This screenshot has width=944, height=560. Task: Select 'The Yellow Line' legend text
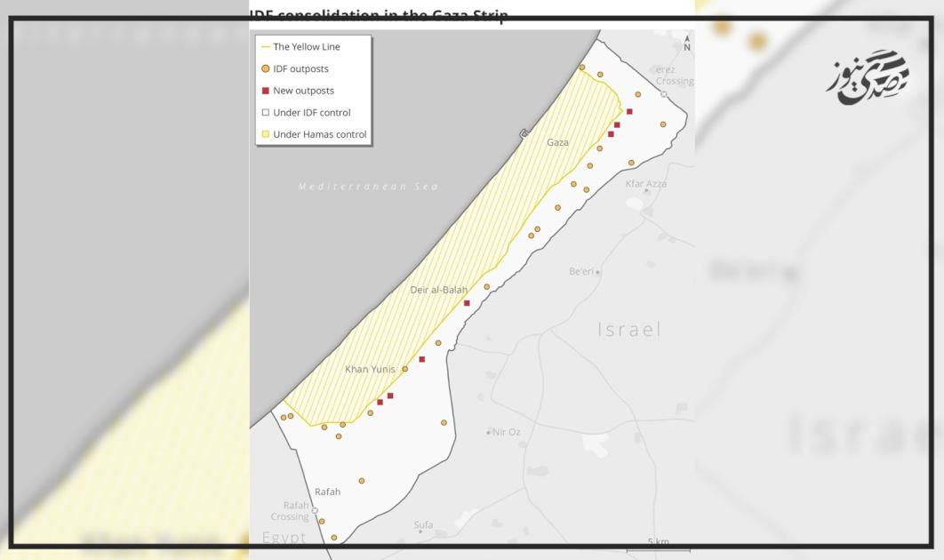(307, 47)
